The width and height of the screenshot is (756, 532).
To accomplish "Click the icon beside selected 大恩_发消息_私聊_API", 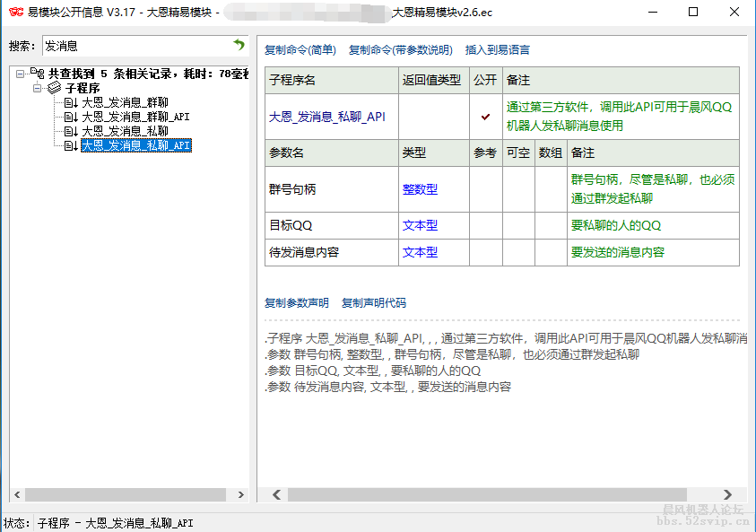I will pos(71,145).
